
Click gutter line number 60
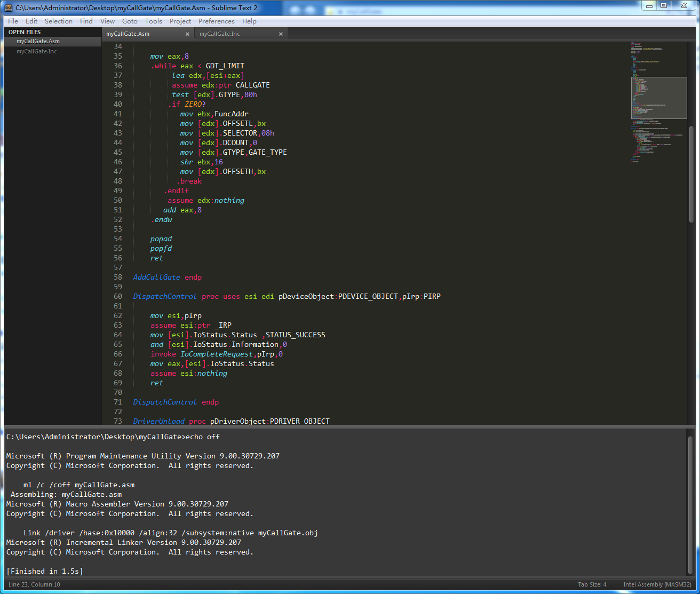click(x=118, y=297)
